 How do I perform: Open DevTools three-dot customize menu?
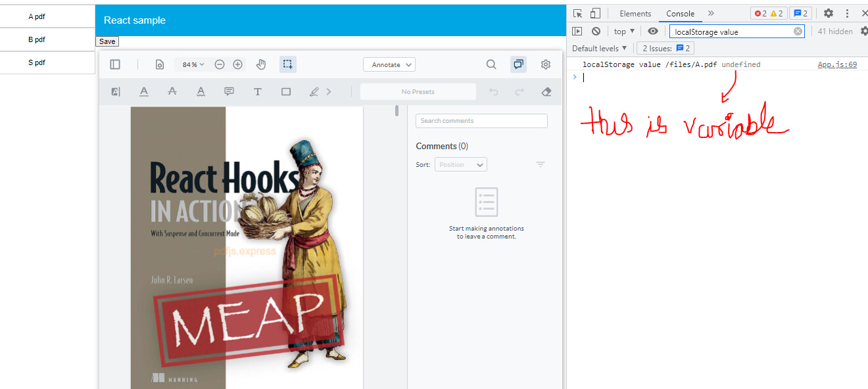[847, 13]
